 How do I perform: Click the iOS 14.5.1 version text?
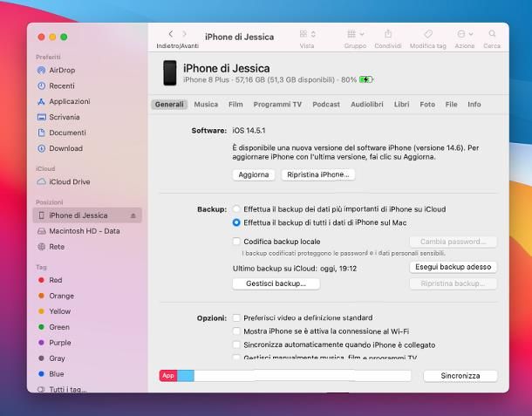[x=249, y=131]
